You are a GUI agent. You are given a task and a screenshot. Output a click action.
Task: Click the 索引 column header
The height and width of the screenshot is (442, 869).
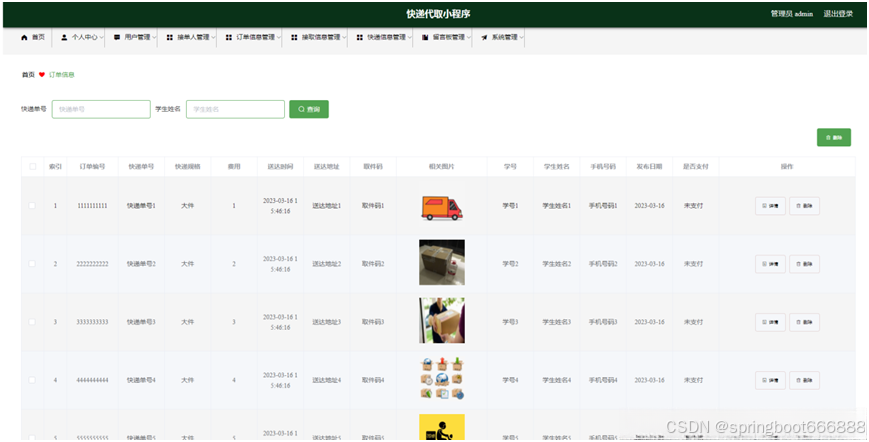coord(55,166)
